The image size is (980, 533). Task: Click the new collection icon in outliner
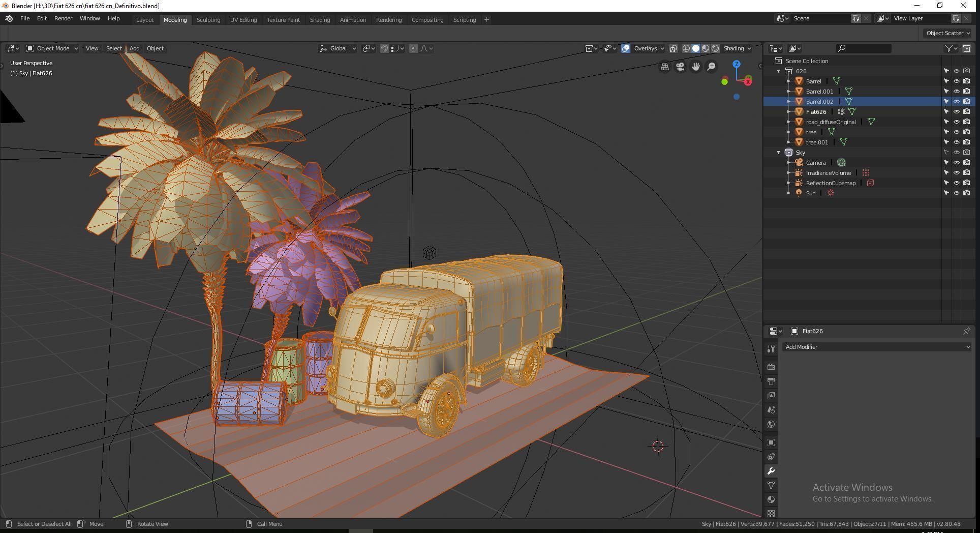(967, 48)
